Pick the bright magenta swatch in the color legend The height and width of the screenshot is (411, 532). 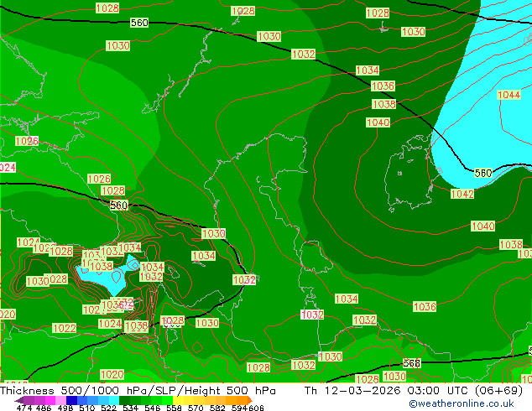coord(50,400)
